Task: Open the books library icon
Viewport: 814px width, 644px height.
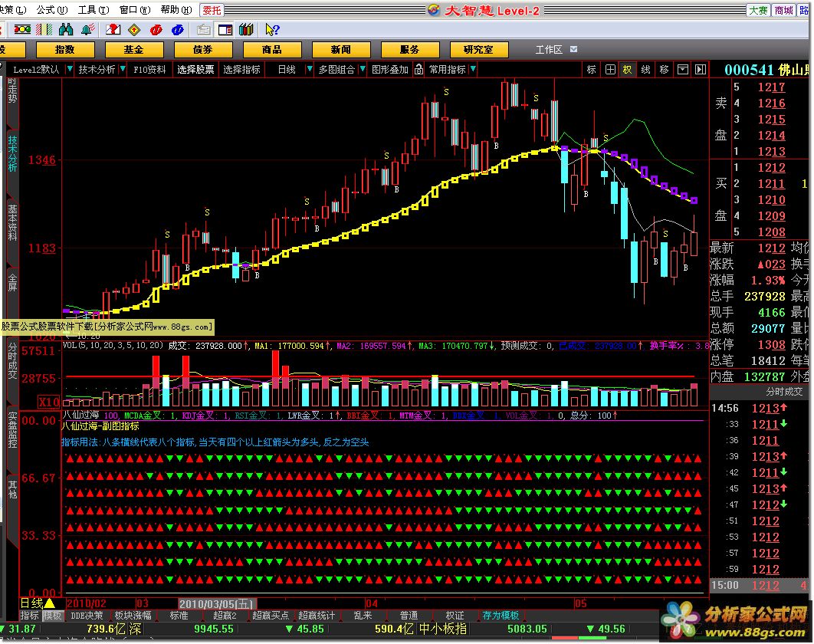Action: coord(247,30)
